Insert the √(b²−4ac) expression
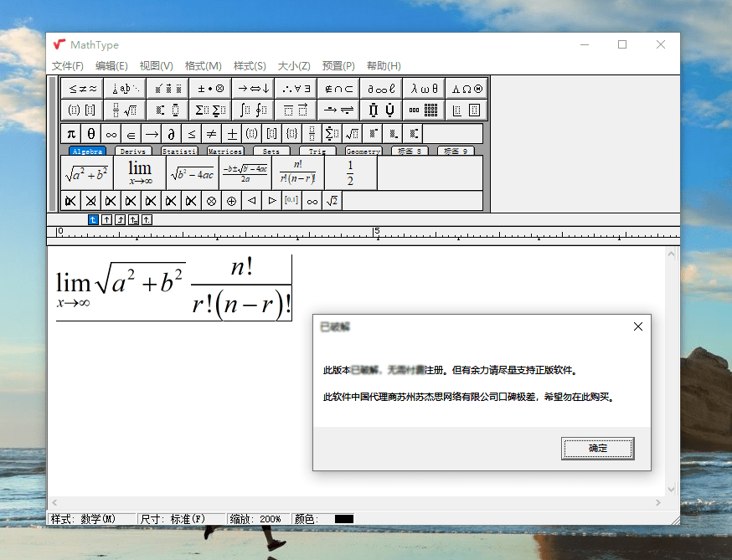The width and height of the screenshot is (732, 560). click(x=193, y=173)
